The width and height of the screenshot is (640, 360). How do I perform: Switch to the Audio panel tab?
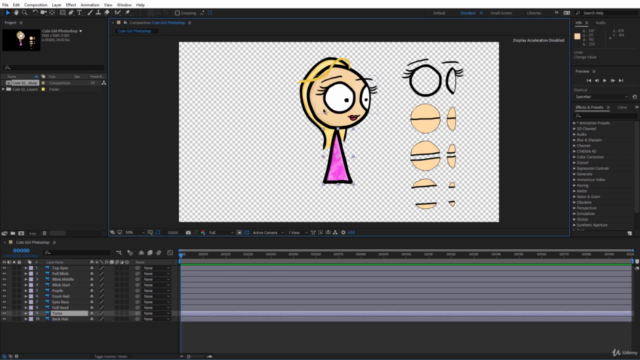600,23
